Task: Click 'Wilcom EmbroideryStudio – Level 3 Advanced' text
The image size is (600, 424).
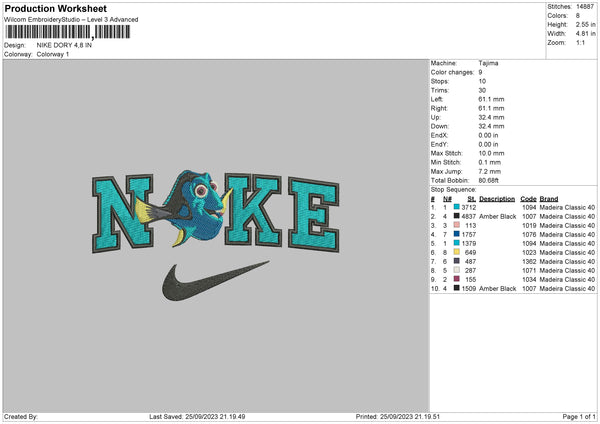Action: point(71,20)
